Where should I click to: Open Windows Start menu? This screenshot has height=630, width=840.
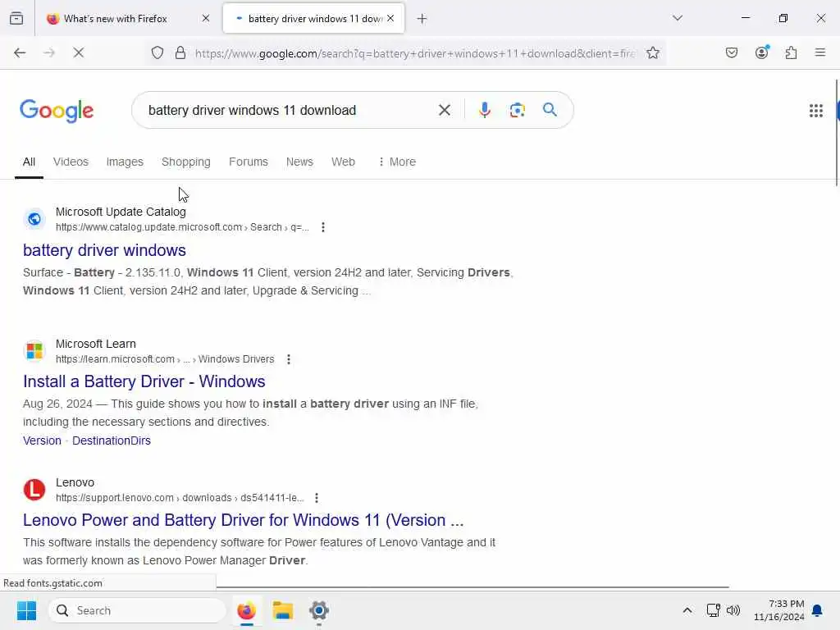26,610
